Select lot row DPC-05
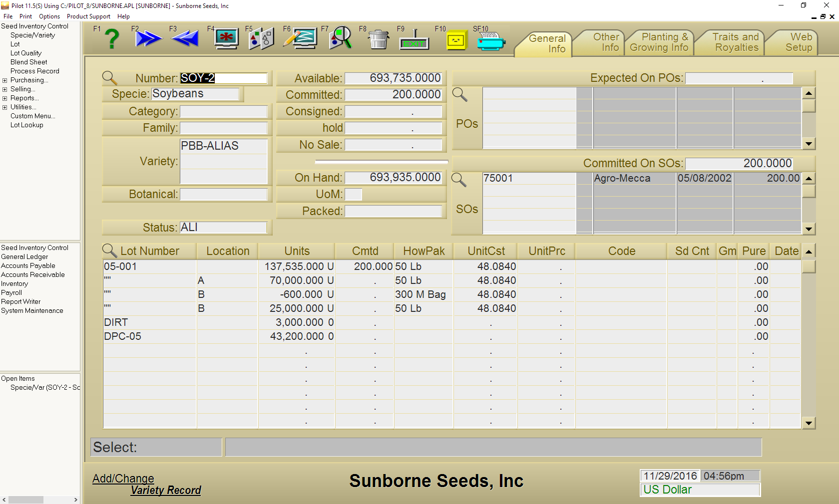This screenshot has height=504, width=839. click(123, 336)
